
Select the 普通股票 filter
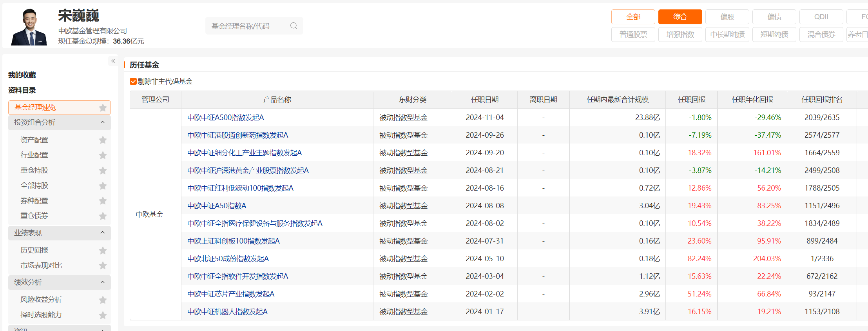pos(633,35)
